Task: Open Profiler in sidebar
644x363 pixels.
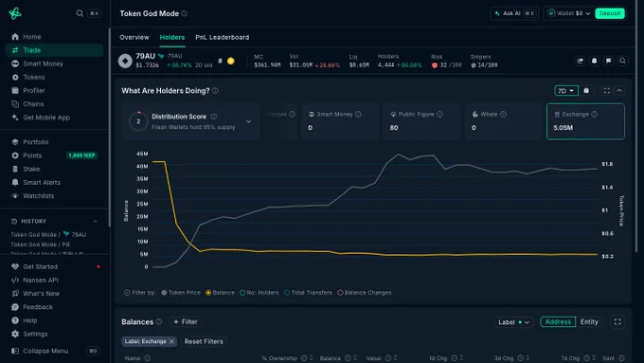Action: (x=34, y=90)
